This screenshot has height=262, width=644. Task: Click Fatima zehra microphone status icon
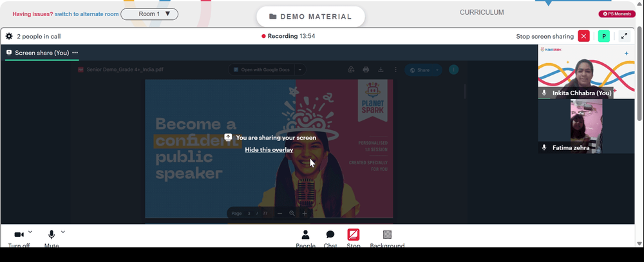(x=544, y=147)
